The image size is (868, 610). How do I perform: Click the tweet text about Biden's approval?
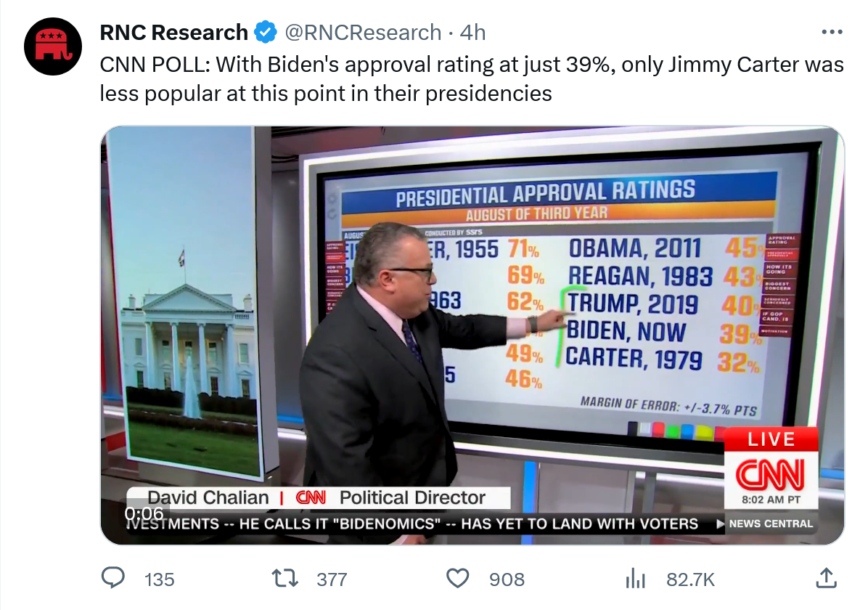click(472, 79)
